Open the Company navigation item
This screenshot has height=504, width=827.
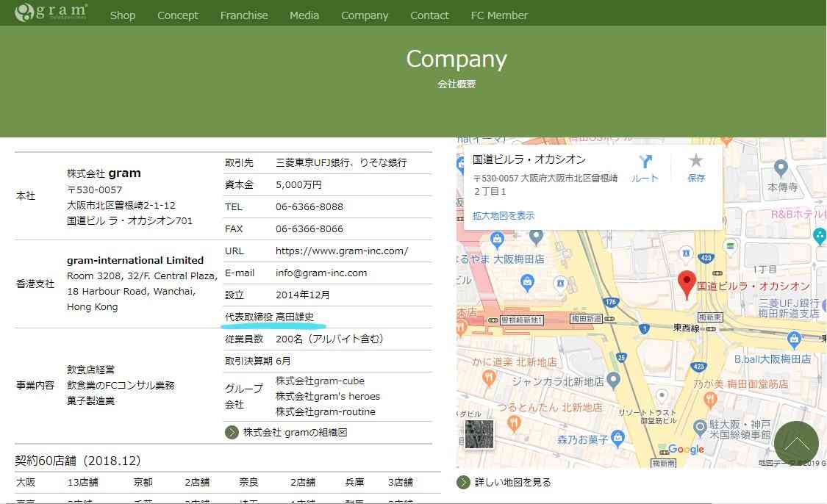point(365,15)
